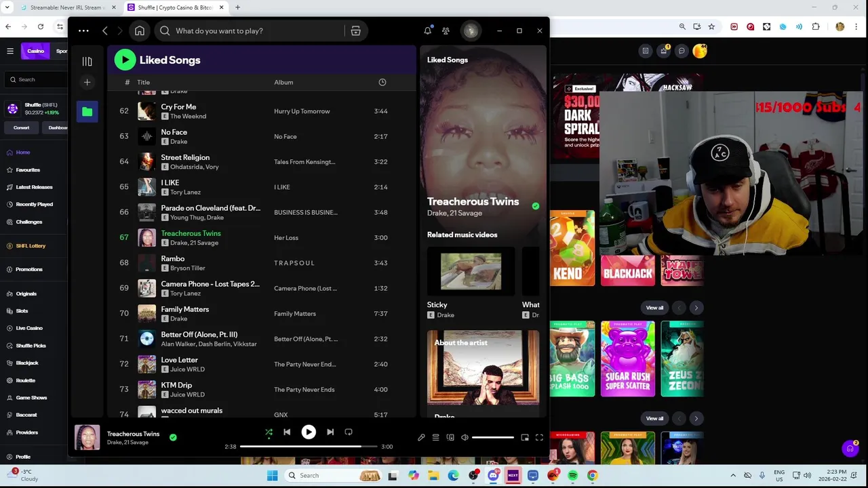Open Tory Lanez artist under I LIKE
Viewport: 868px width, 488px height.
[186, 192]
